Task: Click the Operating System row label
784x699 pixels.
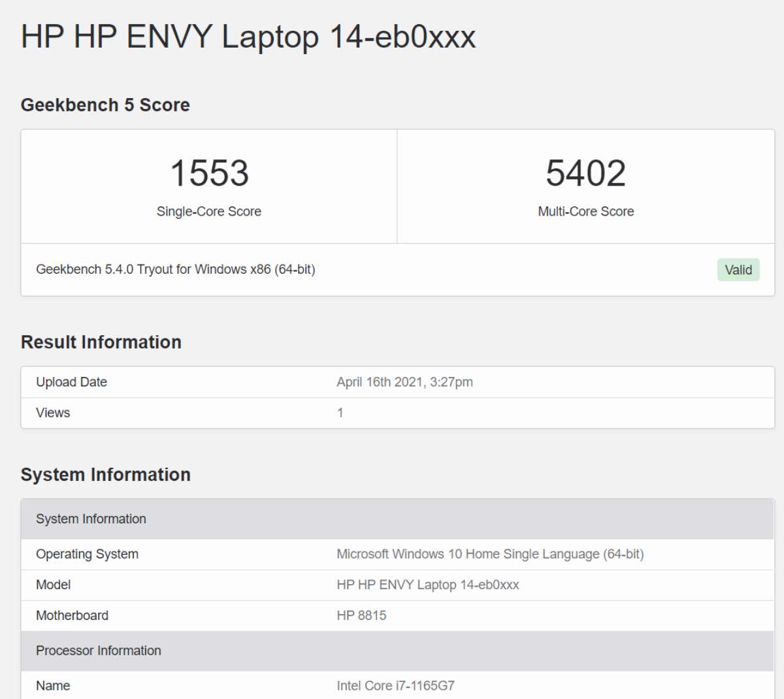Action: [87, 554]
